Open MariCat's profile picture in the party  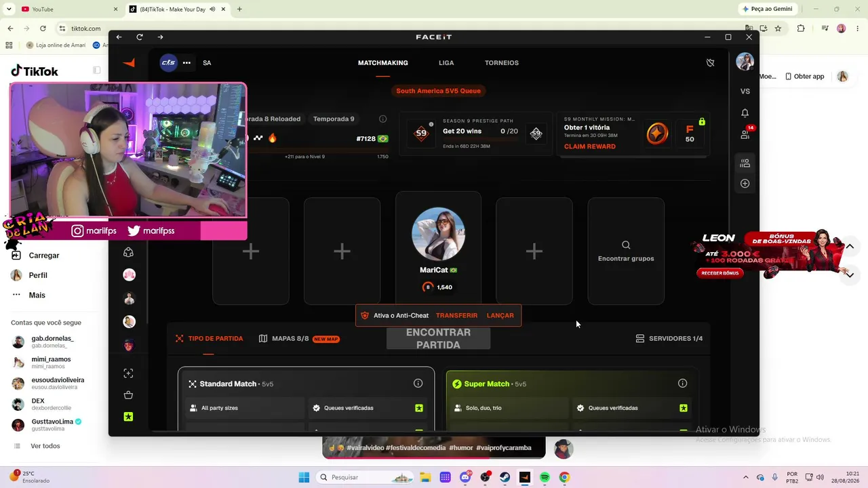pos(438,234)
